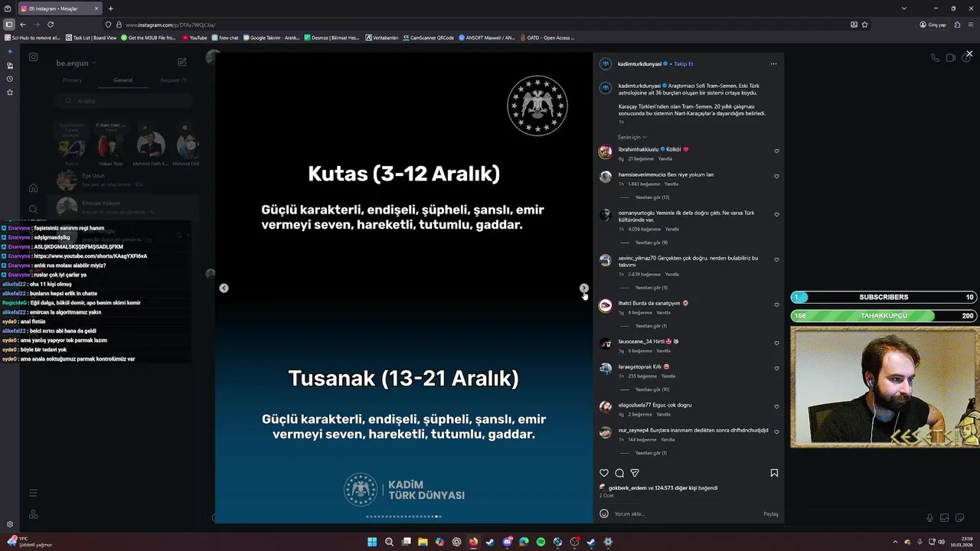Click the 'Yorum ekle...' comment field

(685, 514)
